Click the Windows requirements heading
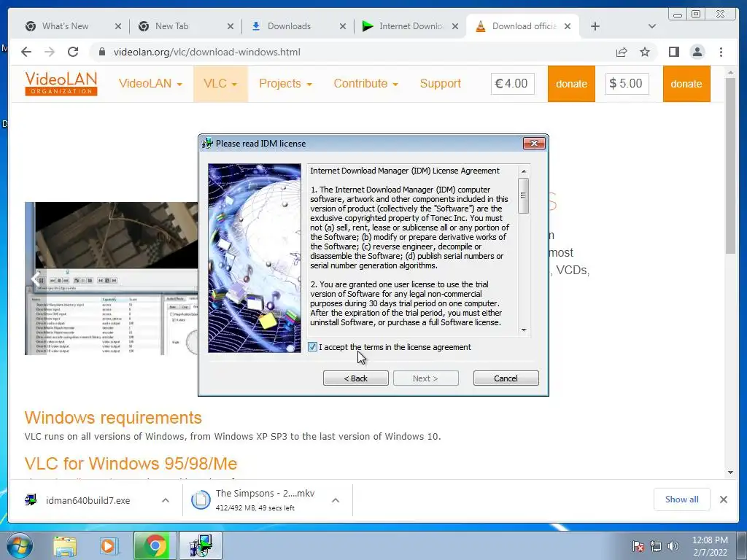 pyautogui.click(x=113, y=418)
